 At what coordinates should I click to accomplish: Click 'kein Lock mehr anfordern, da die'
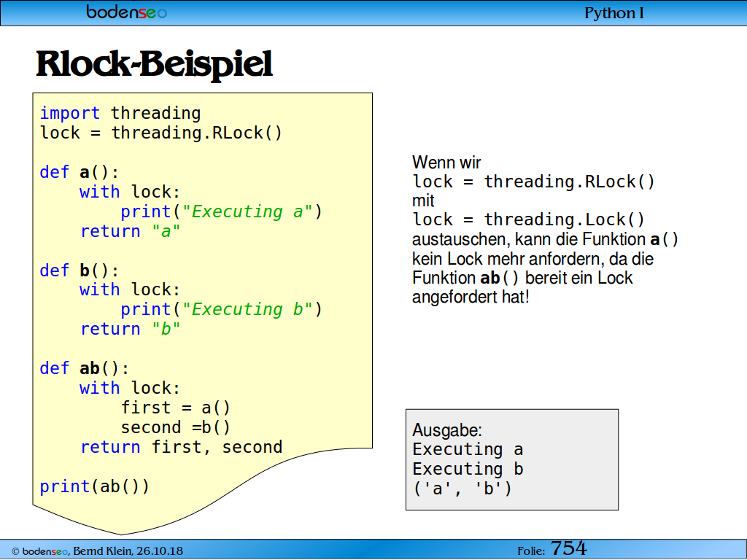click(x=533, y=259)
